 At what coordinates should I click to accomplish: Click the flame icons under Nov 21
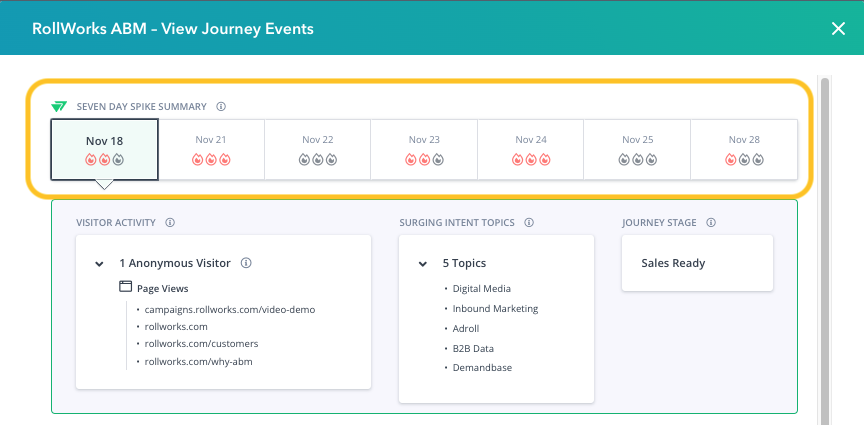coord(211,160)
